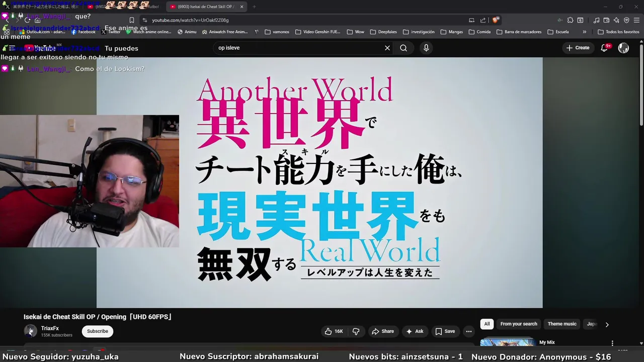Close the Isekai de Cheat Skill OP tab

(x=242, y=7)
